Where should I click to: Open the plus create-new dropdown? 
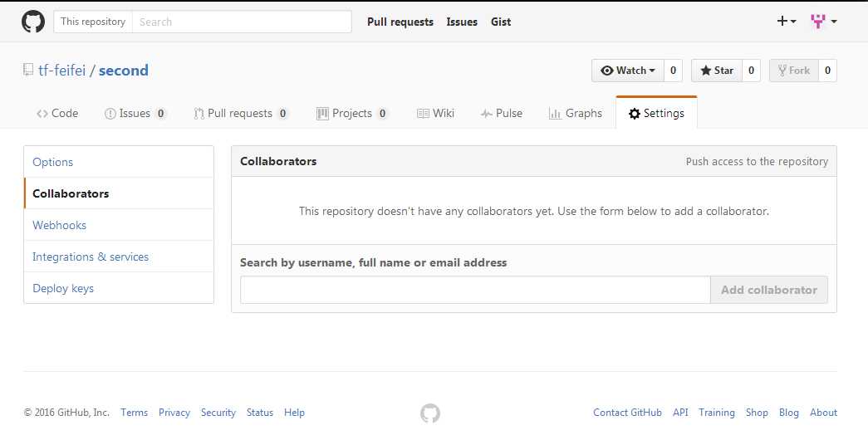(787, 22)
